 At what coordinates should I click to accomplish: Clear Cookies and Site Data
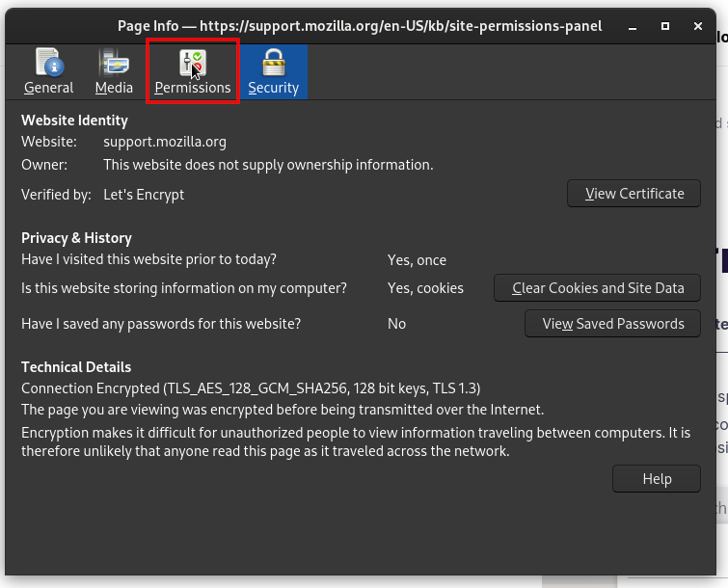[597, 288]
